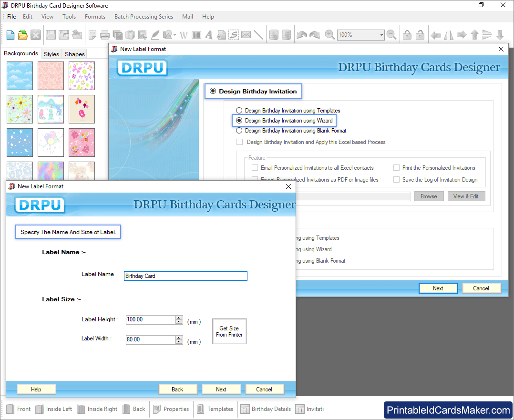Open a file with the folder icon
Screen dimensions: 514x420
pos(22,35)
